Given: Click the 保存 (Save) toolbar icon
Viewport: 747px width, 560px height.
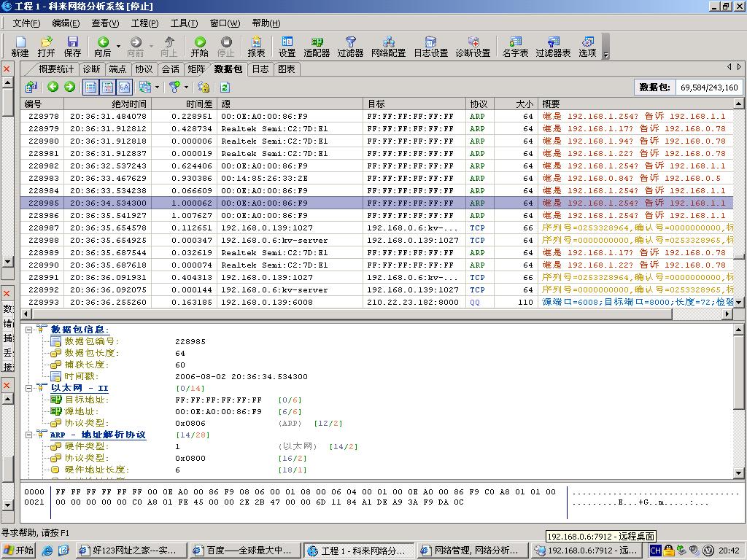Looking at the screenshot, I should click(x=72, y=47).
